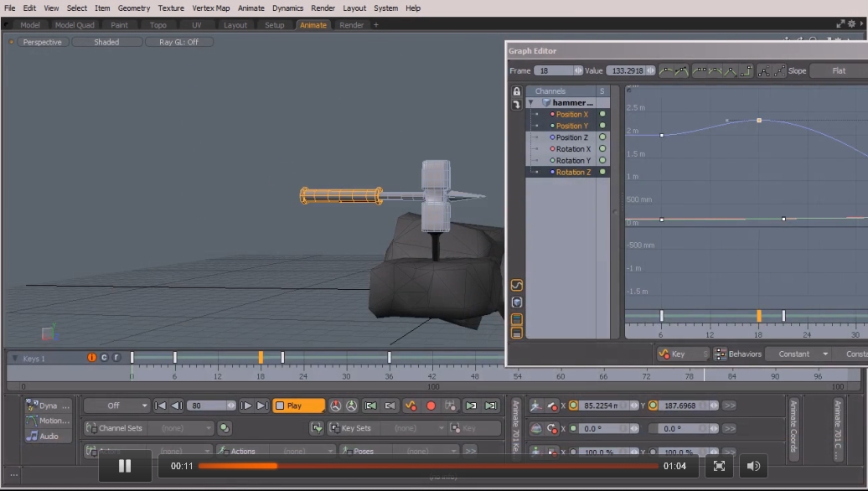Image resolution: width=868 pixels, height=491 pixels.
Task: Collapse the hammer item in Channels tree
Action: point(531,103)
